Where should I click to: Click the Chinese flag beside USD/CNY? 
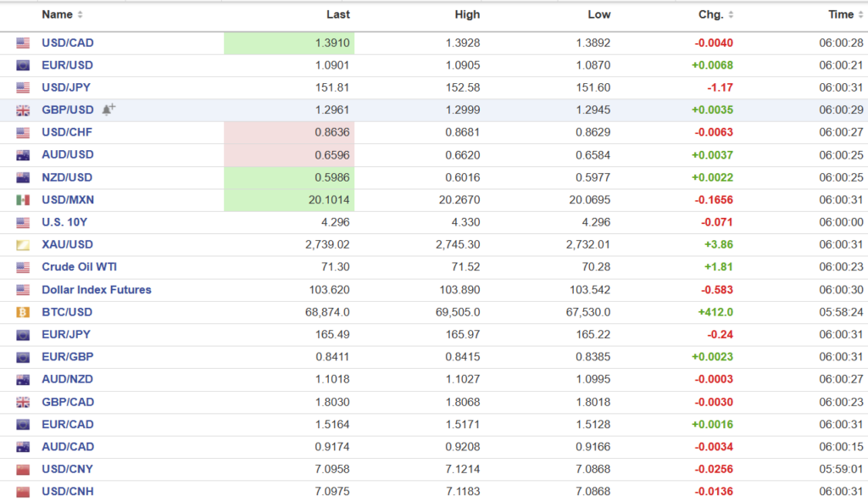click(23, 469)
